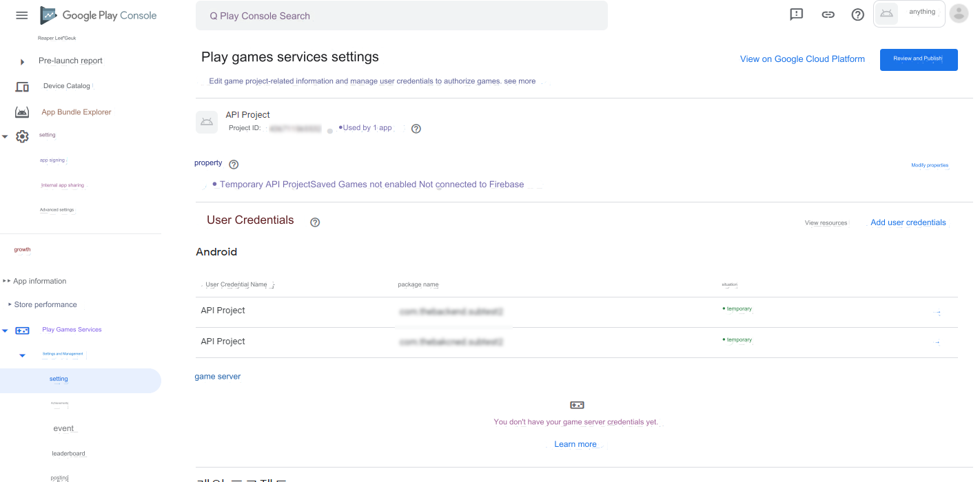Viewport: 980px width, 482px height.
Task: Open View on Google Cloud Platform link
Action: 802,59
